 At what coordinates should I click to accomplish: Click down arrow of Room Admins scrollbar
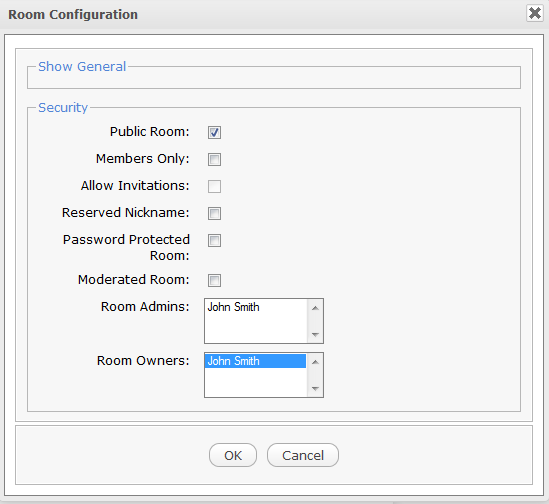pos(315,334)
